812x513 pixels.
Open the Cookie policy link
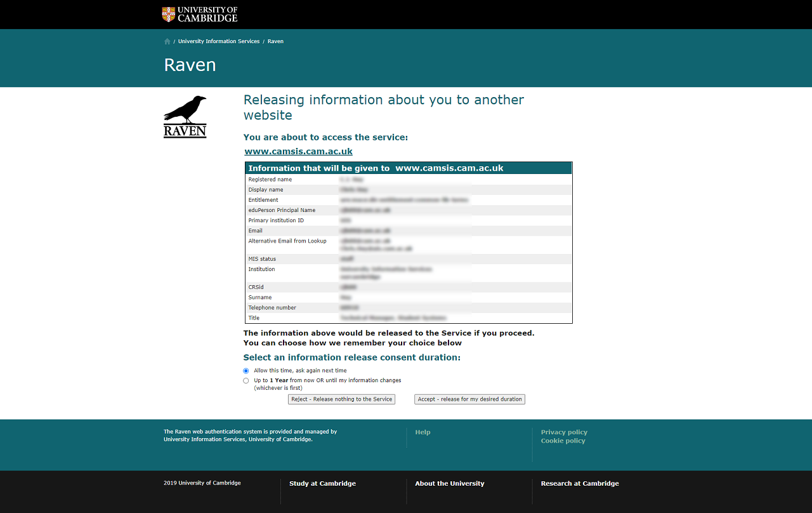563,441
